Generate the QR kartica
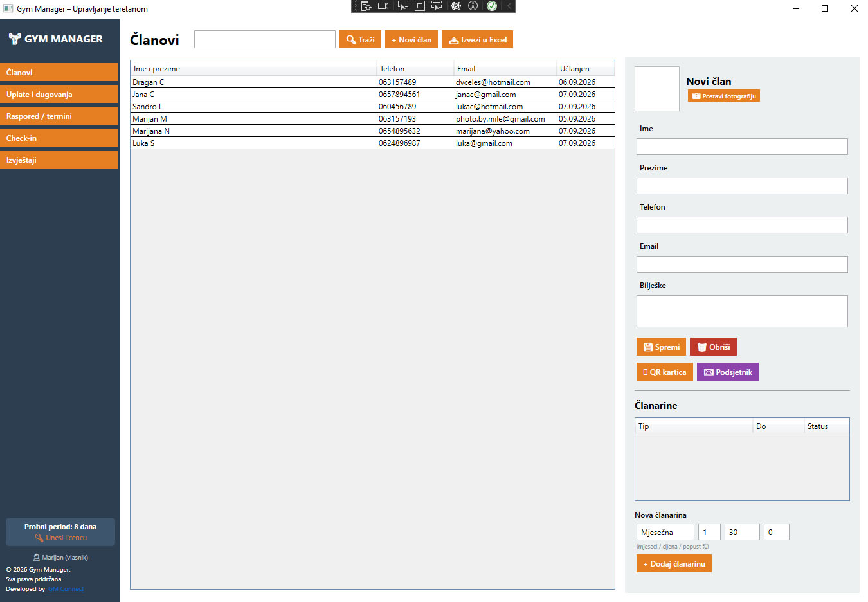This screenshot has height=602, width=868. [x=665, y=372]
